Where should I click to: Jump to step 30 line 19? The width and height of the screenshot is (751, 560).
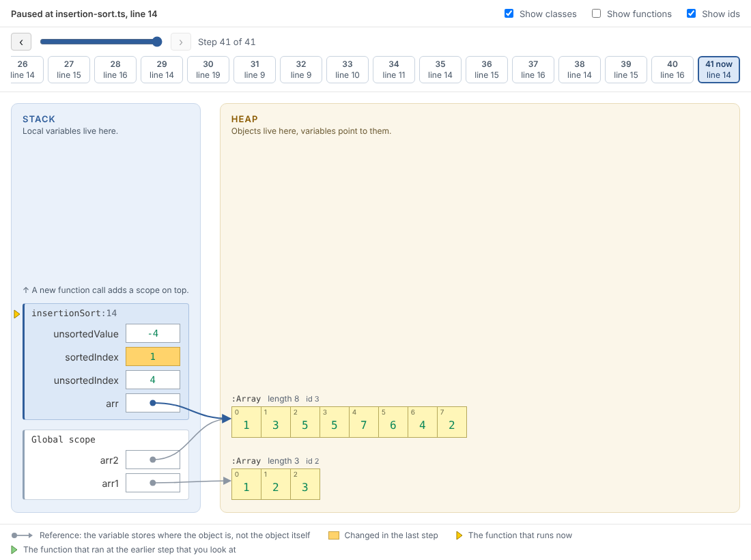[208, 70]
